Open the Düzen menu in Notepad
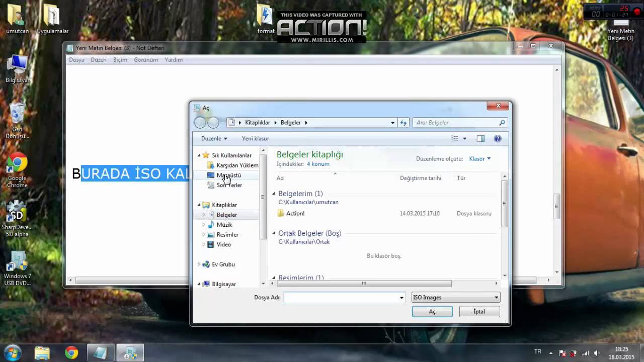 [x=99, y=60]
